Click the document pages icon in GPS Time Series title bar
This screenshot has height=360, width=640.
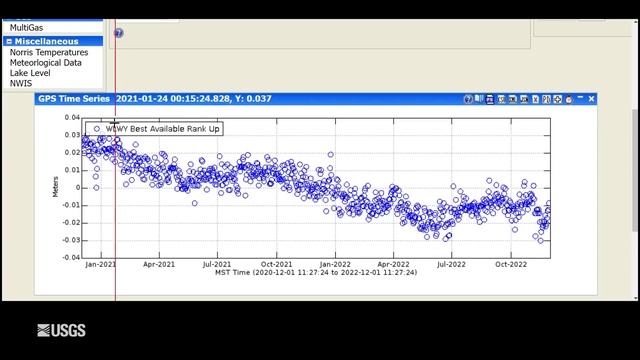pyautogui.click(x=479, y=98)
